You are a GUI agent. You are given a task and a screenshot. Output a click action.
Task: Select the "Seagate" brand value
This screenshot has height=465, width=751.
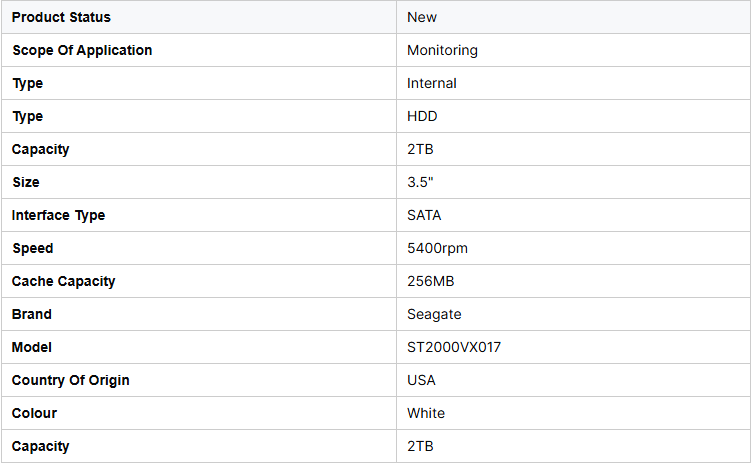434,314
